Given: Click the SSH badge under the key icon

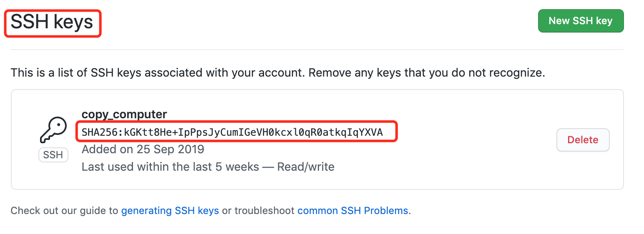Looking at the screenshot, I should point(53,155).
